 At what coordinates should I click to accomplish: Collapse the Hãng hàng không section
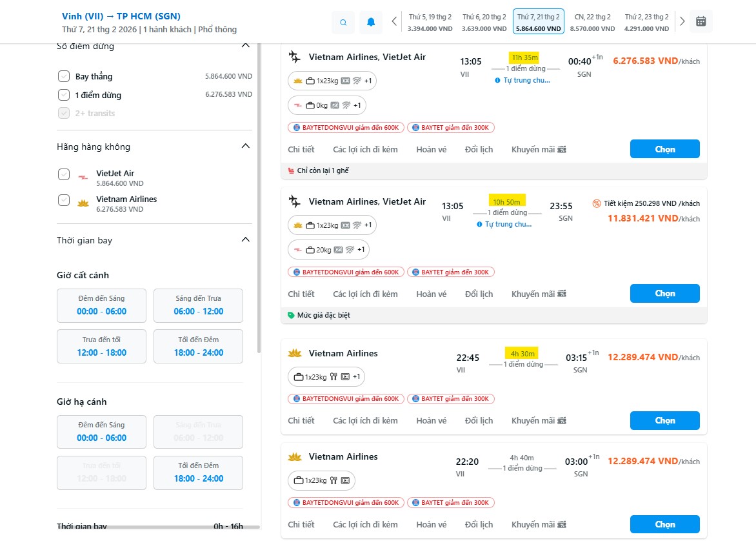tap(245, 147)
